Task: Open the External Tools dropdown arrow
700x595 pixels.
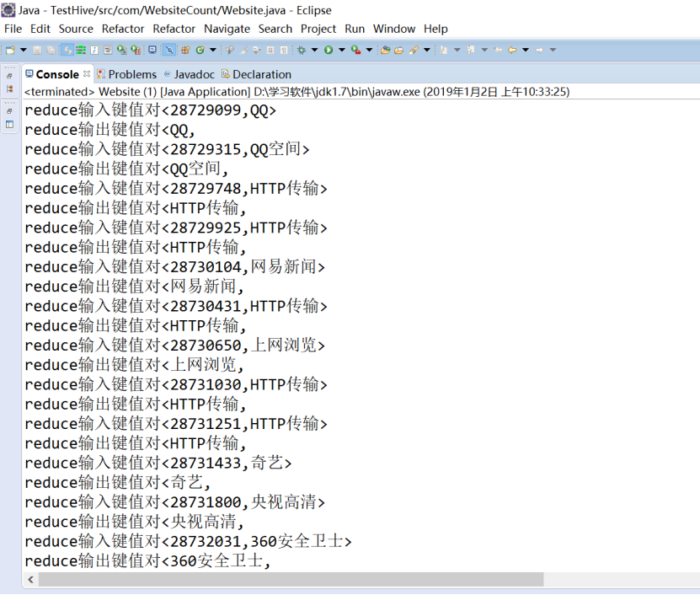Action: [369, 50]
